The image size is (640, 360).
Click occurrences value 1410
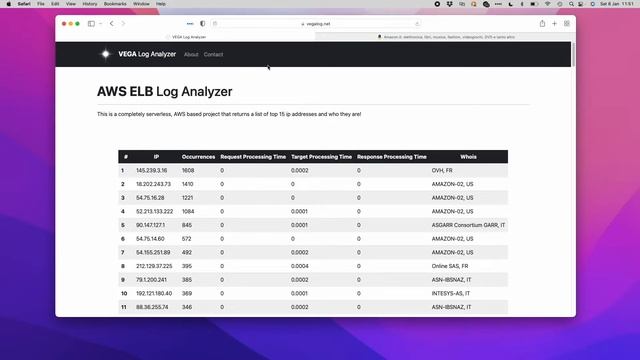click(188, 184)
